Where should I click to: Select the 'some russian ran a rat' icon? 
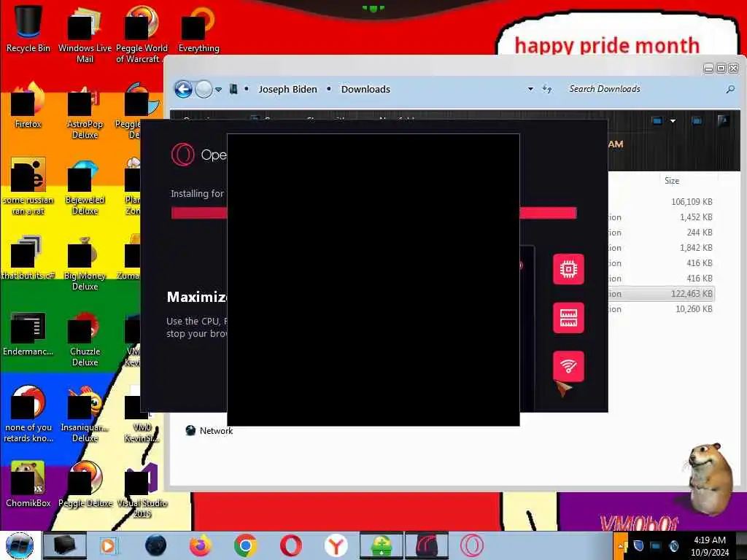coord(28,187)
